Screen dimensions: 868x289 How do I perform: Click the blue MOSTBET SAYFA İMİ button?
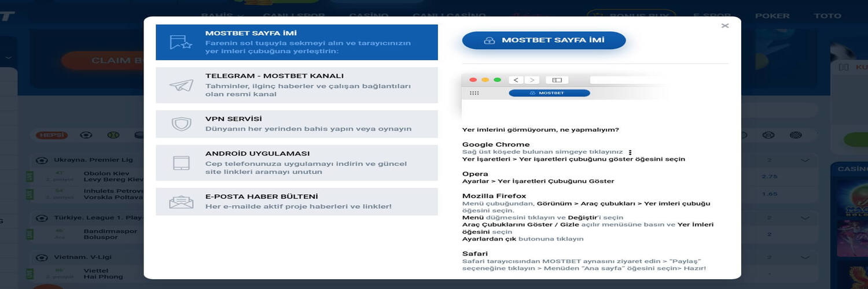[544, 40]
